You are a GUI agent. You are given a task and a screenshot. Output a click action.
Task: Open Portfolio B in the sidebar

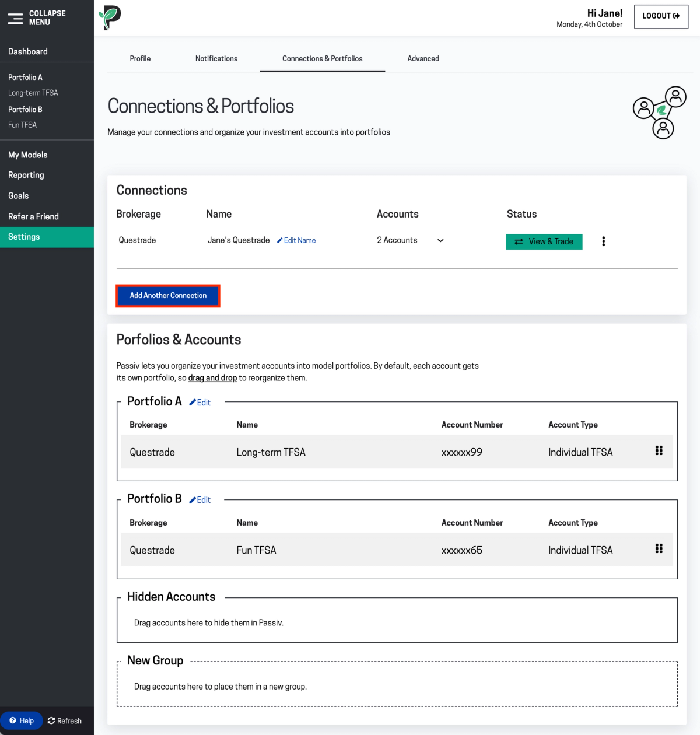[x=25, y=109]
